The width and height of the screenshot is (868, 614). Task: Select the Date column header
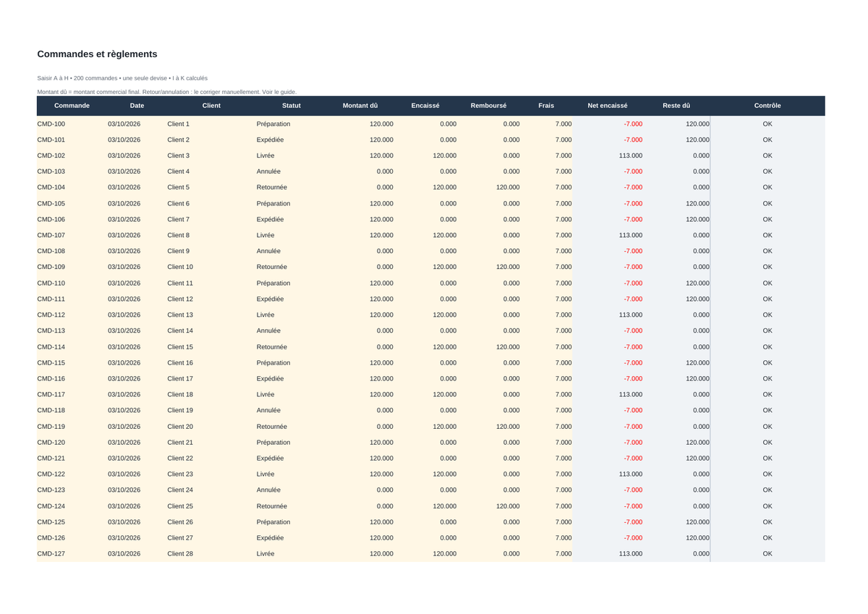(x=137, y=106)
